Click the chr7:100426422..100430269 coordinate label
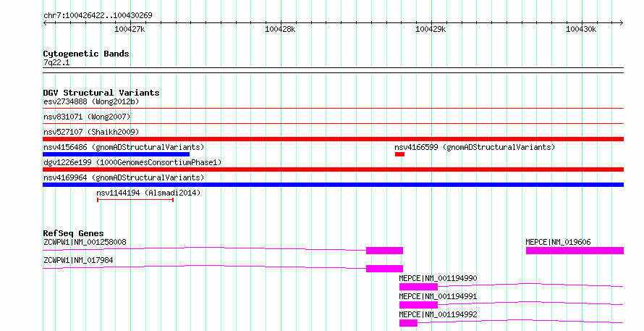Viewport: 644px width, 331px height. 98,15
